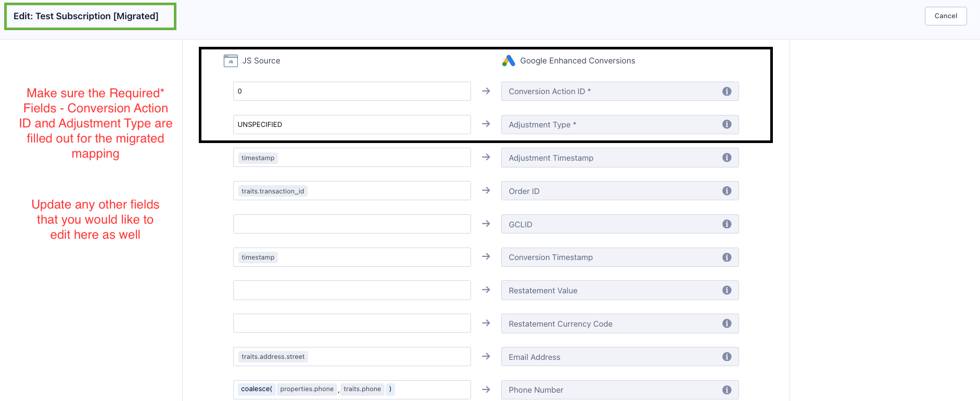Click the source field containing UNSPECIFIED
Viewport: 980px width, 401px height.
tap(352, 124)
